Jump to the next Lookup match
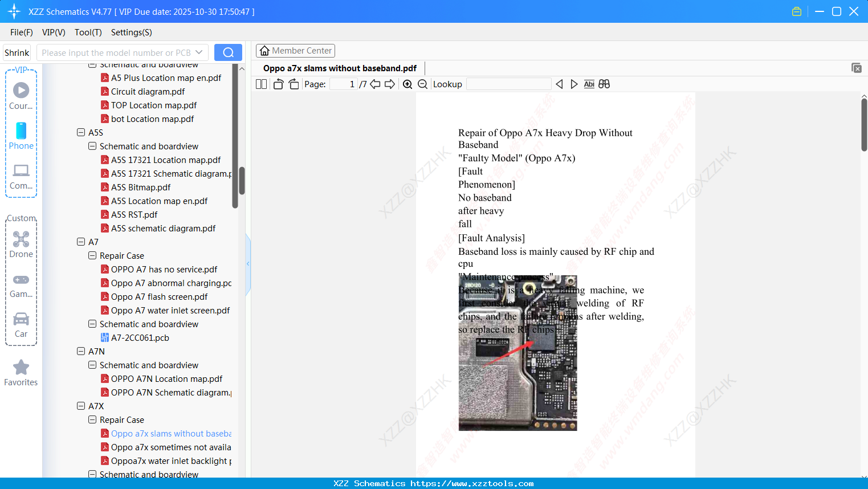 click(574, 84)
